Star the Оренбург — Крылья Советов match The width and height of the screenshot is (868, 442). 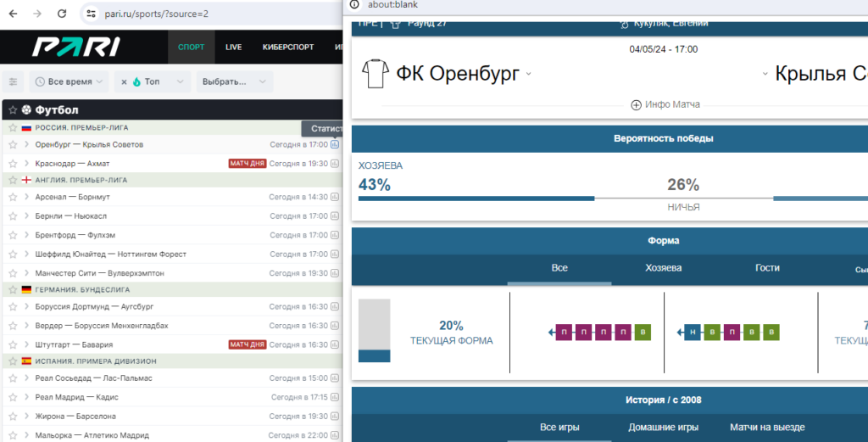13,144
